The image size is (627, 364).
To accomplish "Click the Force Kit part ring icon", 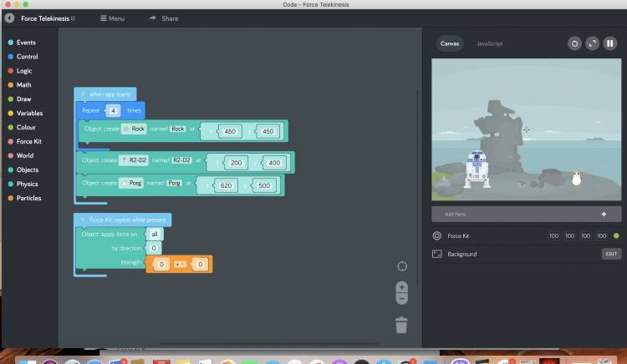I will pyautogui.click(x=437, y=236).
